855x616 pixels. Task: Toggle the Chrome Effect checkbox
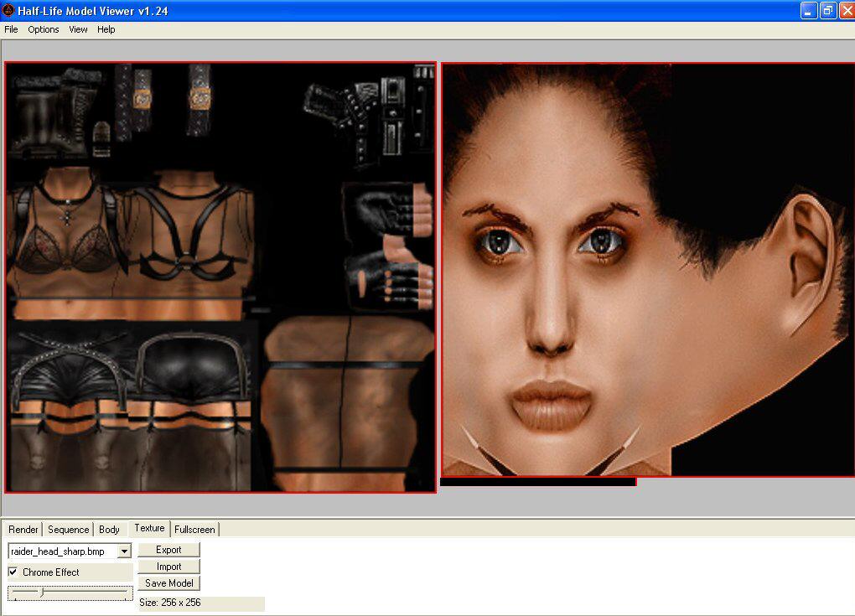point(13,572)
